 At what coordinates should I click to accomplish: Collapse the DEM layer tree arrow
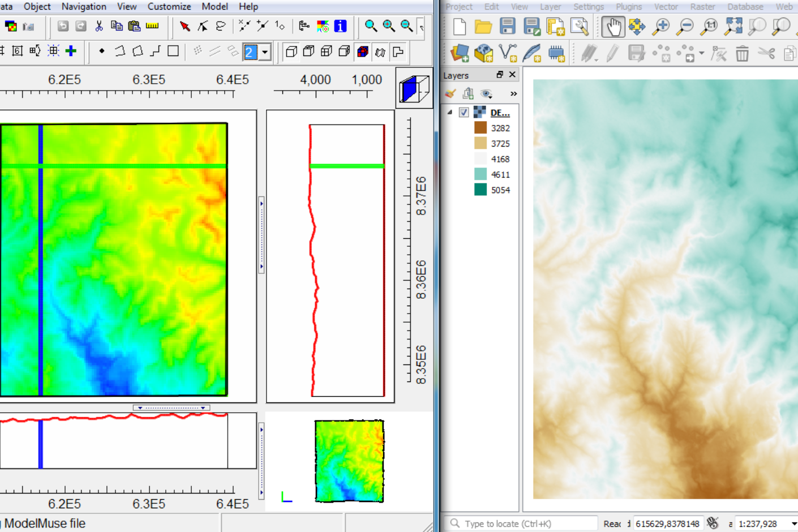click(450, 112)
